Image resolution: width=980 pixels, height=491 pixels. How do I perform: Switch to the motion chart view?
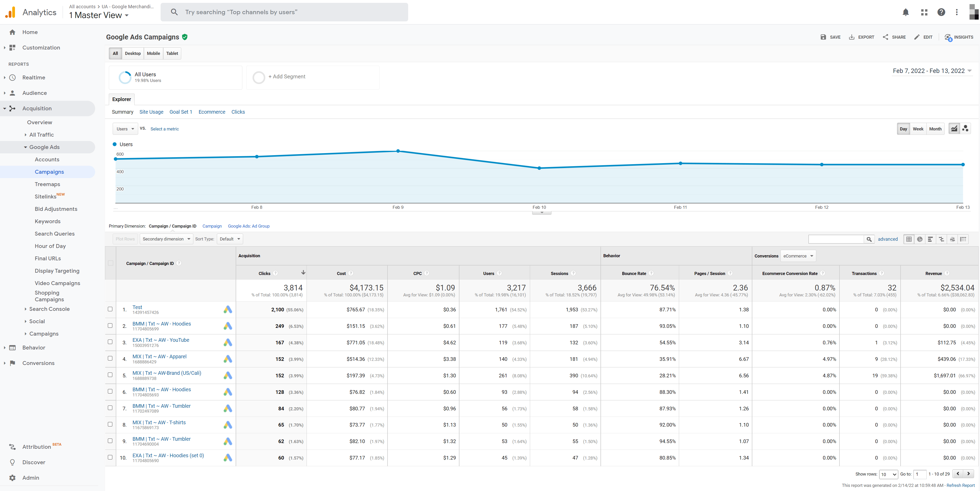click(x=965, y=129)
